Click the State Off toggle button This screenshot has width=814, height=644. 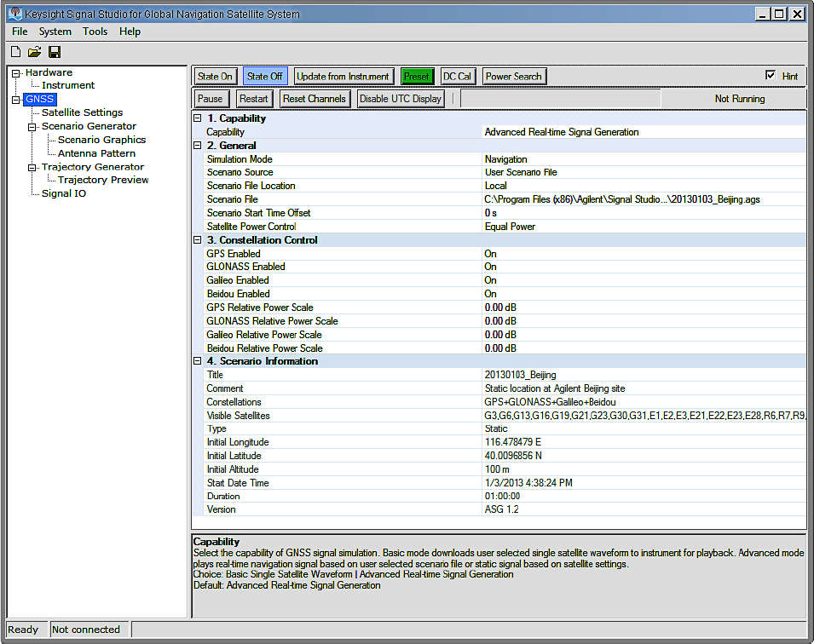click(265, 77)
